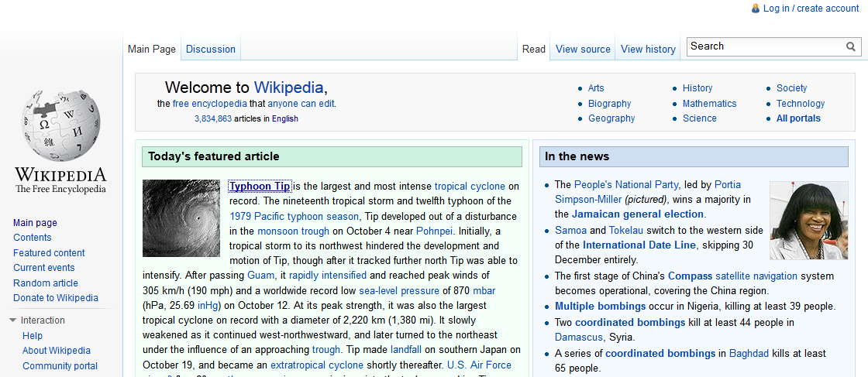The image size is (868, 377).
Task: Open the Typhoon Tip article link
Action: [260, 187]
